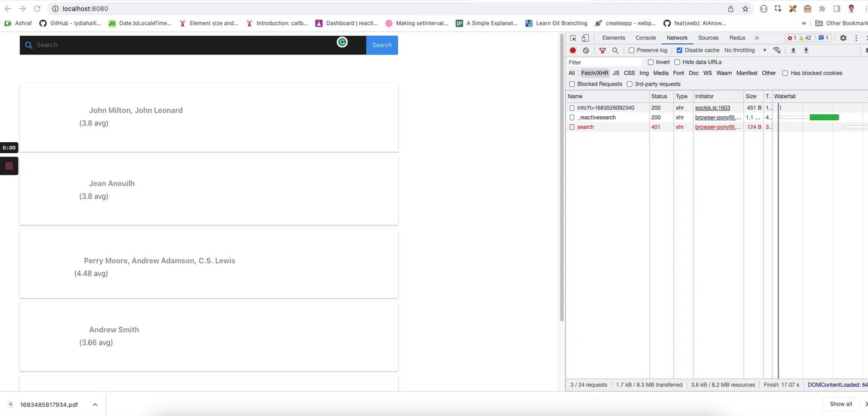The height and width of the screenshot is (416, 868).
Task: Open the Extensions puzzle piece menu
Action: (822, 9)
